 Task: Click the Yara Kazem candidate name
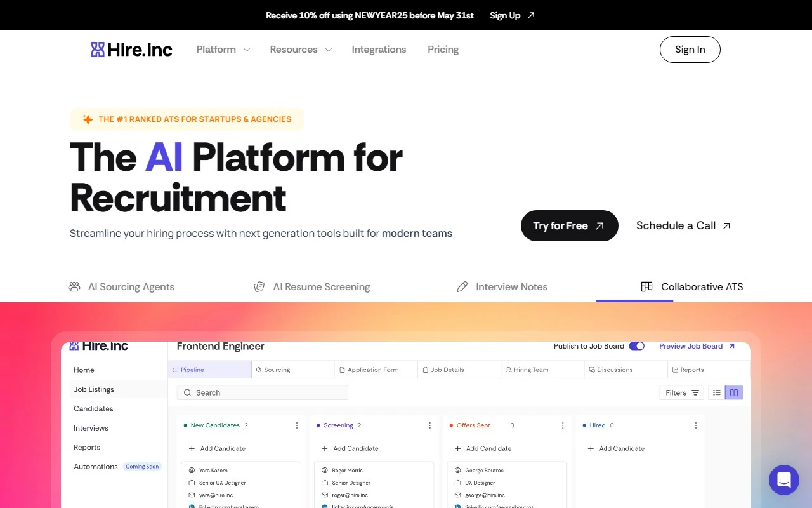click(x=213, y=471)
